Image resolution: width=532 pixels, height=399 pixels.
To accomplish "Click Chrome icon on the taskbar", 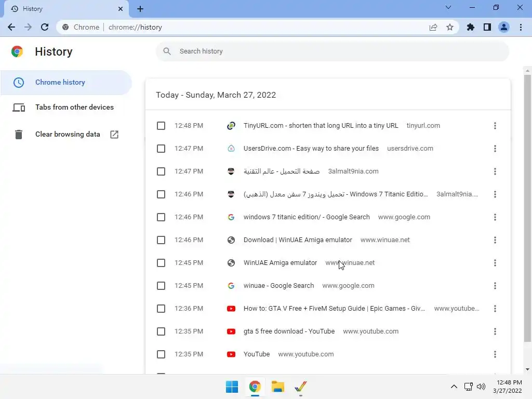I will pos(255,387).
